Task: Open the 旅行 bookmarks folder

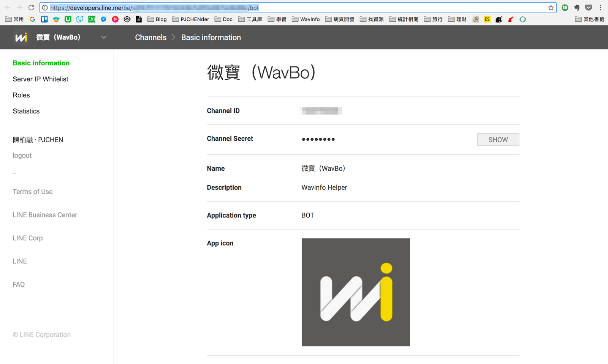Action: [x=433, y=19]
